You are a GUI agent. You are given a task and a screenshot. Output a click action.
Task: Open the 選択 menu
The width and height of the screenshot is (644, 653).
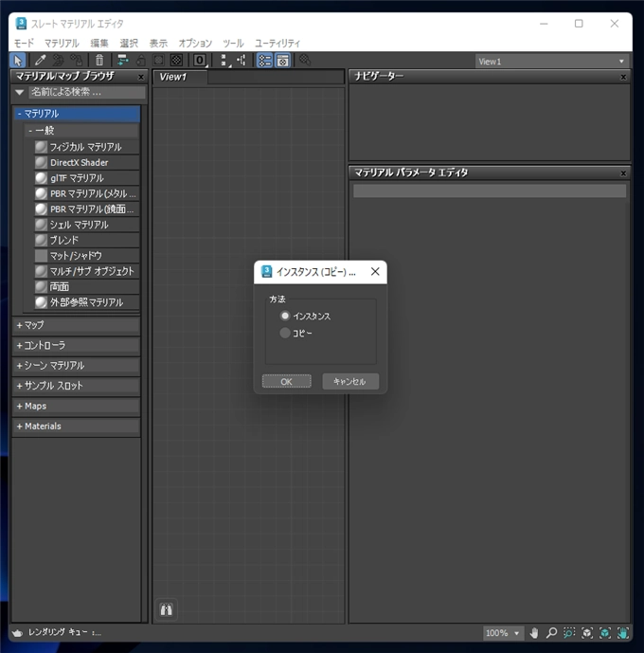pyautogui.click(x=129, y=44)
